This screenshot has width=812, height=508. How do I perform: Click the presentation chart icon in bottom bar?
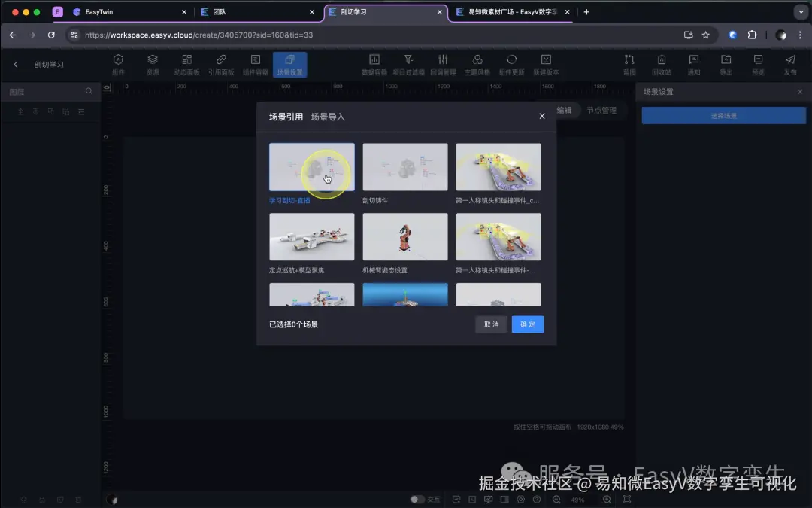pos(489,499)
